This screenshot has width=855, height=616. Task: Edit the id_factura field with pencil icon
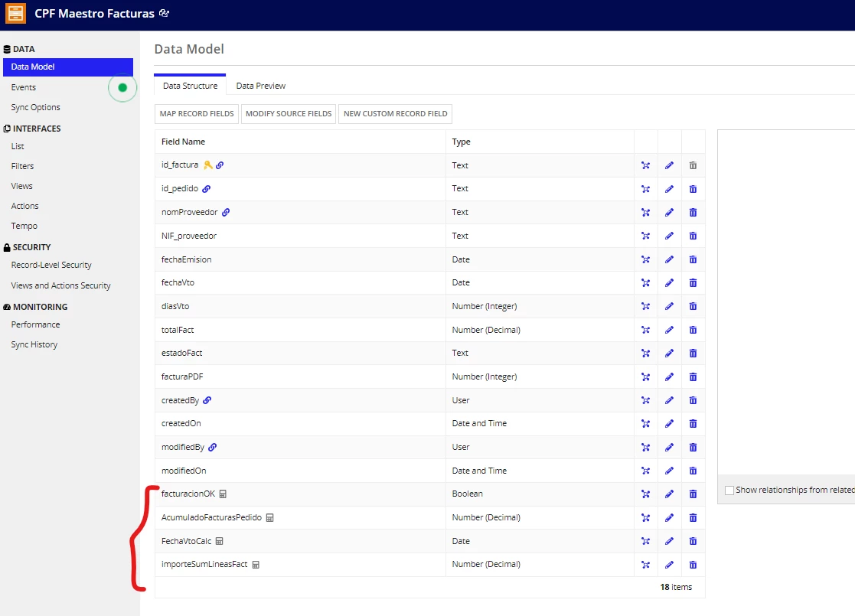(669, 165)
